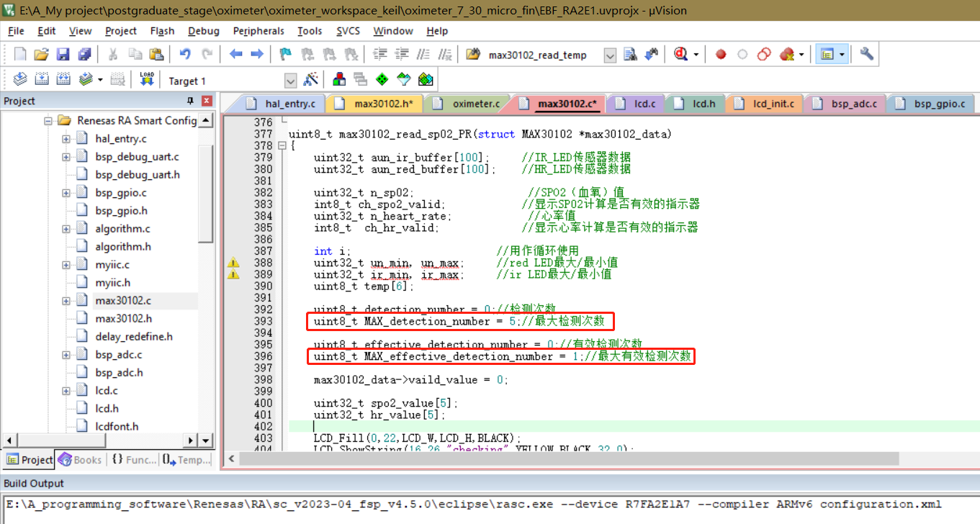Open the Flash menu
The image size is (980, 524).
pyautogui.click(x=162, y=31)
